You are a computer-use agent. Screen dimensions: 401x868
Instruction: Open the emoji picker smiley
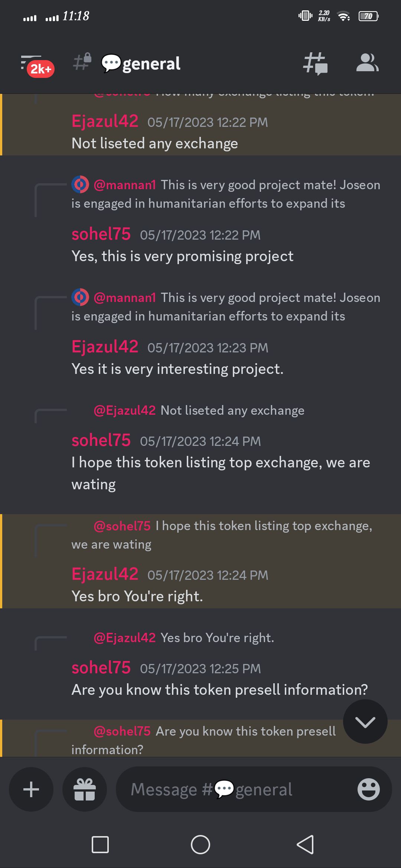pyautogui.click(x=368, y=789)
